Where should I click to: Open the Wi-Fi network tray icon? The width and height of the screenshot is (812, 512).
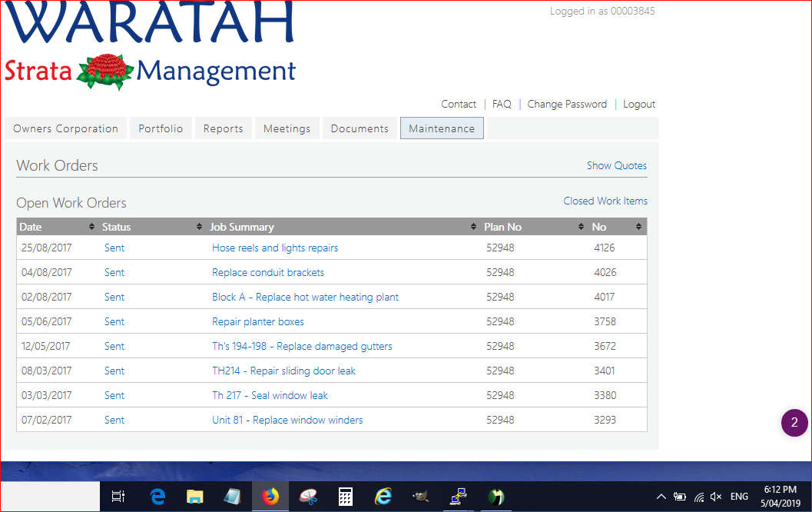(698, 497)
